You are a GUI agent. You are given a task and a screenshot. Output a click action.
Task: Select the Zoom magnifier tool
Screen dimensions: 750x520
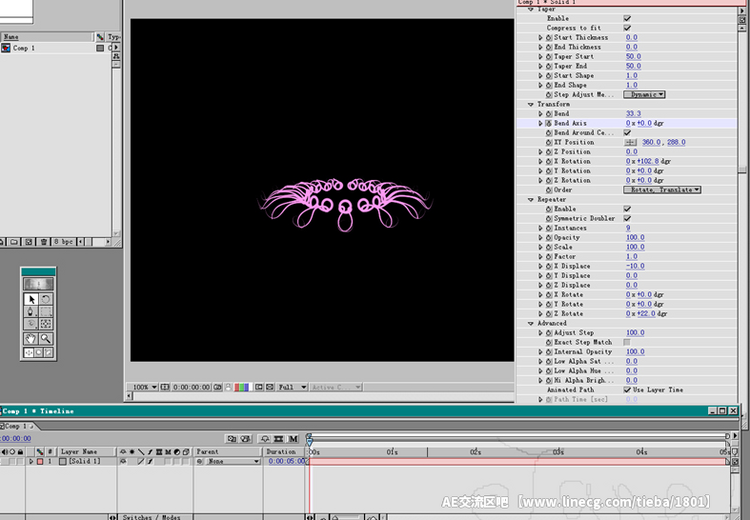(45, 339)
